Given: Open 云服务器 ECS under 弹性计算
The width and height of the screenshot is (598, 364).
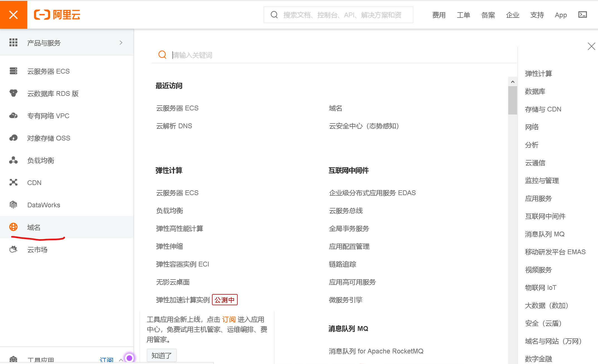Looking at the screenshot, I should 177,193.
